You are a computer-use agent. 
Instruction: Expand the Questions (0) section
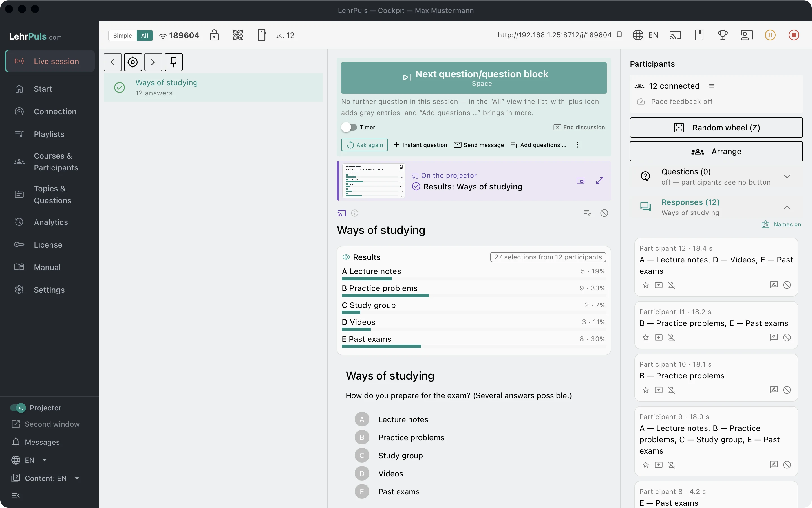tap(716, 177)
